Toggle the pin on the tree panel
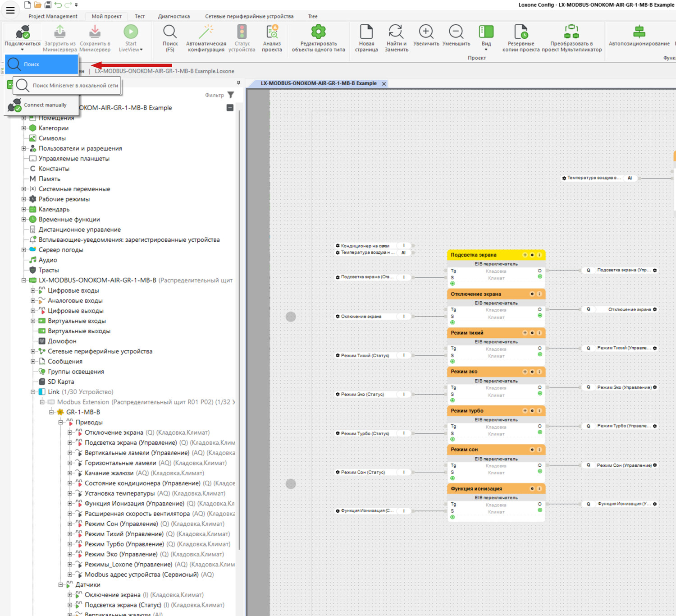Viewport: 676px width, 616px height. [238, 83]
